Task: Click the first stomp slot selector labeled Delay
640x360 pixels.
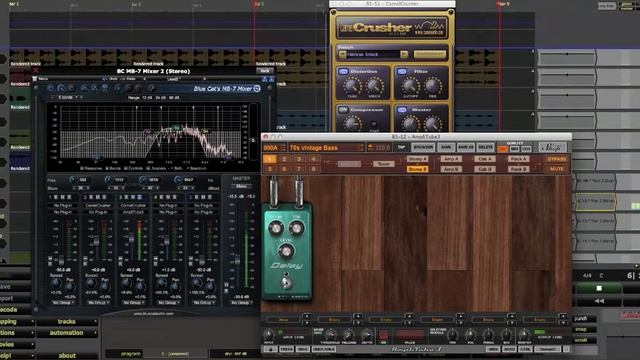Action: pos(283,320)
